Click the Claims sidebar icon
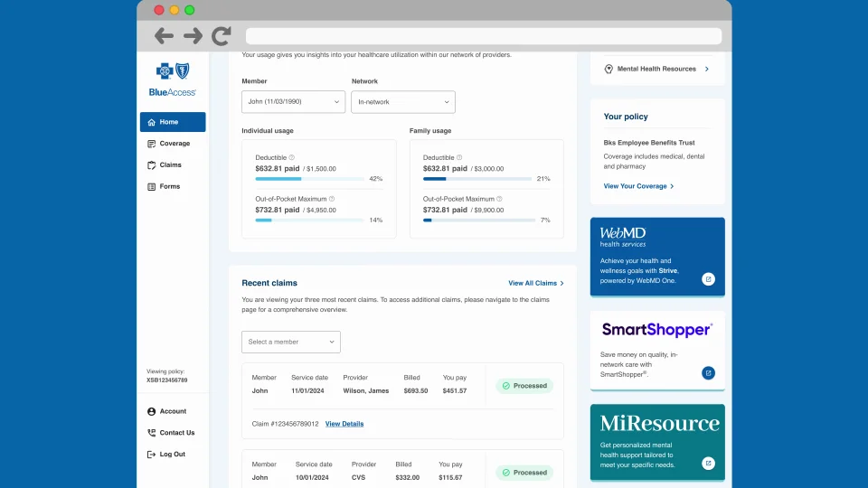Image resolution: width=868 pixels, height=488 pixels. [151, 164]
